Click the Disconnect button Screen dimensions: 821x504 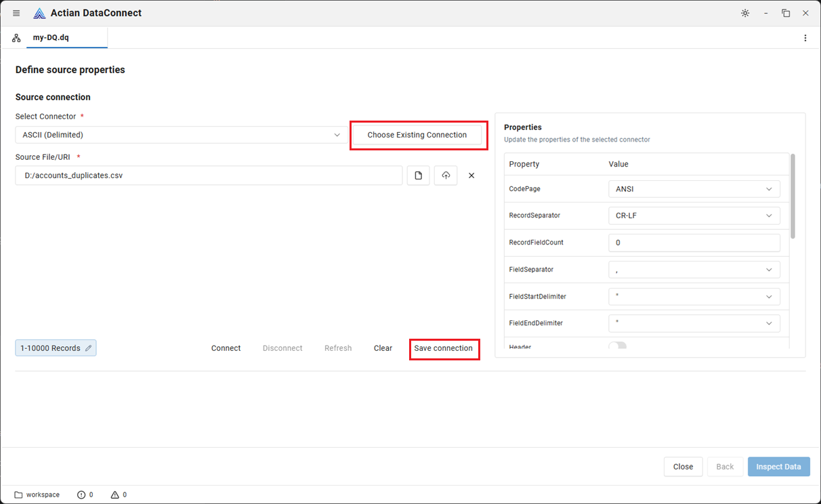coord(282,348)
